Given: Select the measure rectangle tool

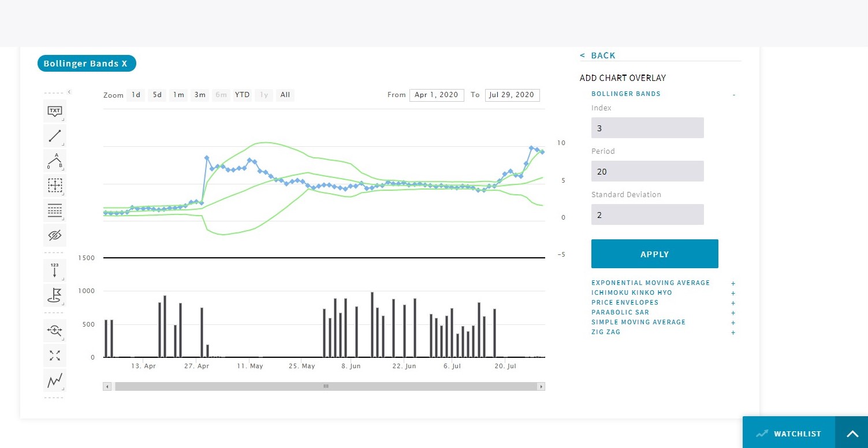Looking at the screenshot, I should (x=55, y=186).
